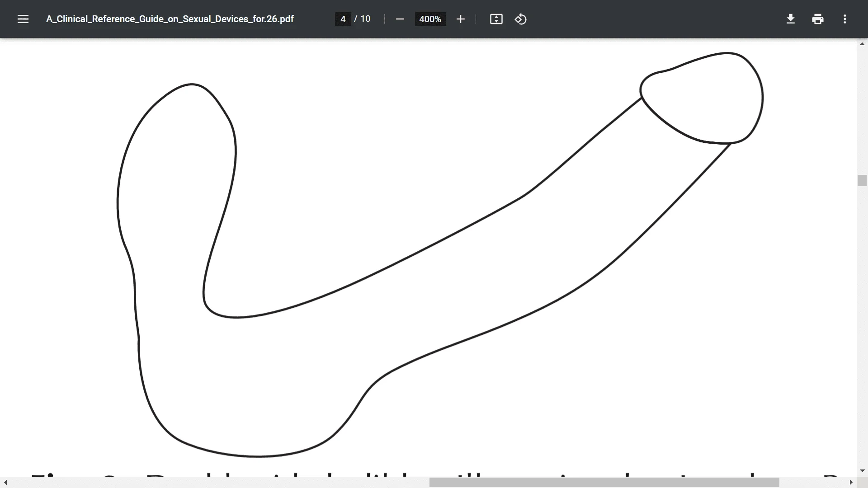The image size is (868, 488).
Task: Open the sidebar hamburger menu
Action: click(x=23, y=19)
